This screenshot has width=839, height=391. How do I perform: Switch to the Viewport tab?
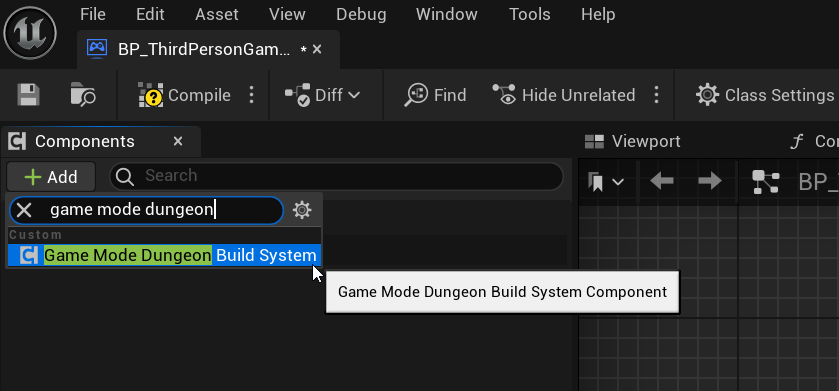click(x=632, y=141)
